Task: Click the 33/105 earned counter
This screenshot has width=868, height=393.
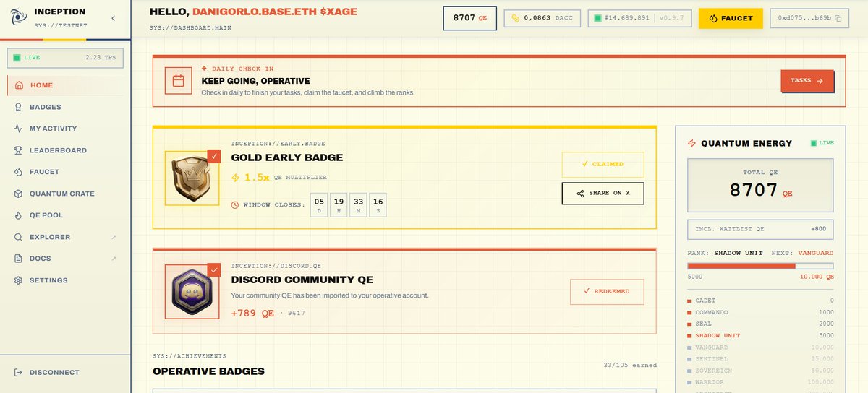Action: click(x=630, y=366)
